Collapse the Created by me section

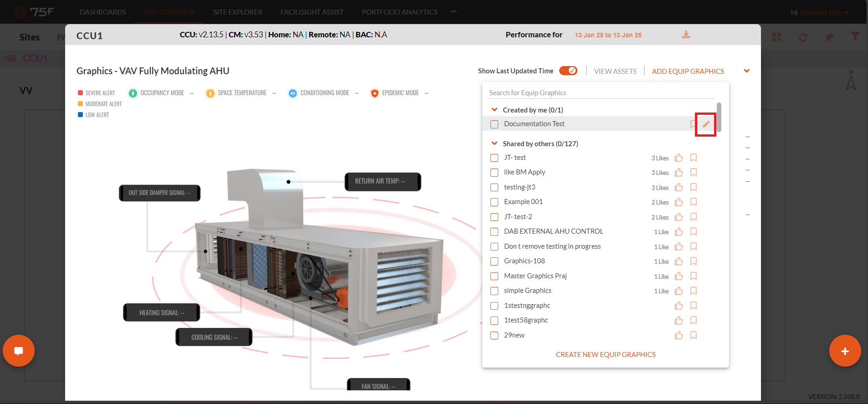495,110
